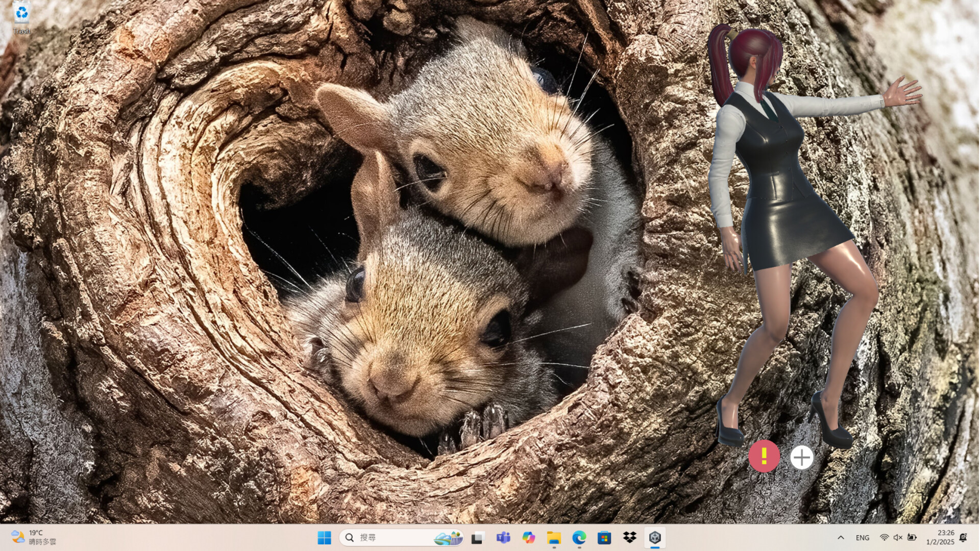The width and height of the screenshot is (980, 551).
Task: Open File Explorer from taskbar
Action: tap(554, 537)
